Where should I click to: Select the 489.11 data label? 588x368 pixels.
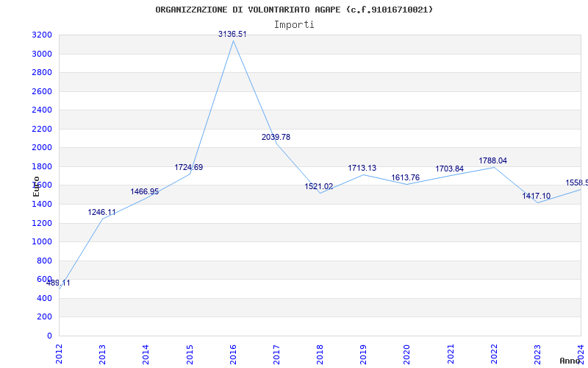coord(58,283)
